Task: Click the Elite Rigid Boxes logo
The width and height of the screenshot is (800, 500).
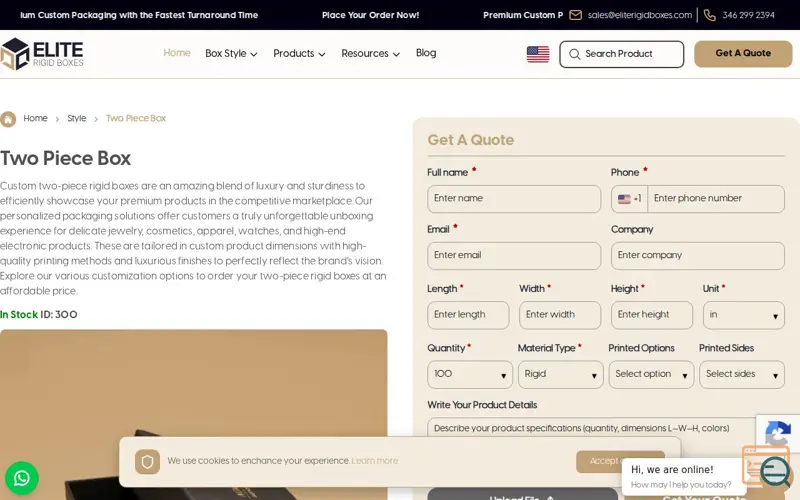Action: [x=42, y=54]
